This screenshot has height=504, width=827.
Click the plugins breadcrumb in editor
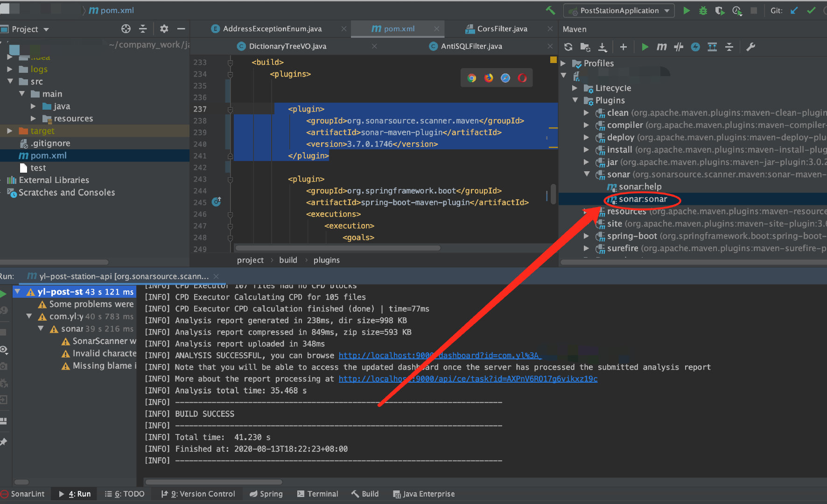point(326,260)
